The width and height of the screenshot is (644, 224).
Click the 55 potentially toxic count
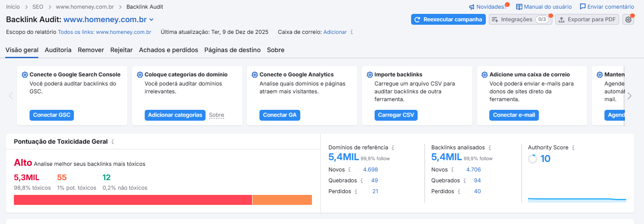62,178
